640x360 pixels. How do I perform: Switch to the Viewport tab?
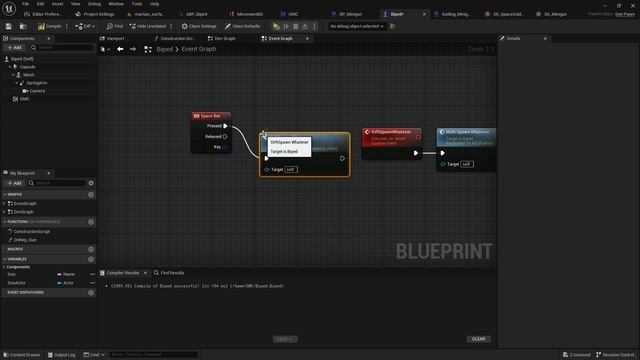click(112, 38)
